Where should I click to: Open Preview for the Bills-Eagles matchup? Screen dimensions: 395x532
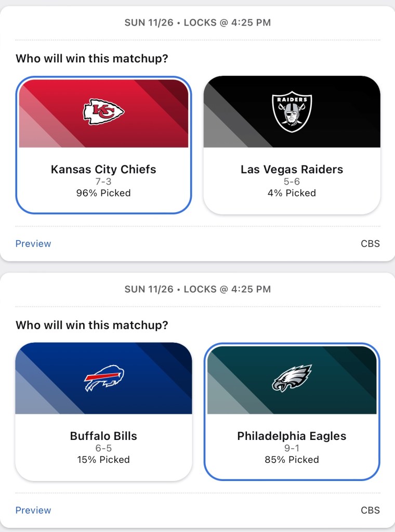(x=33, y=510)
